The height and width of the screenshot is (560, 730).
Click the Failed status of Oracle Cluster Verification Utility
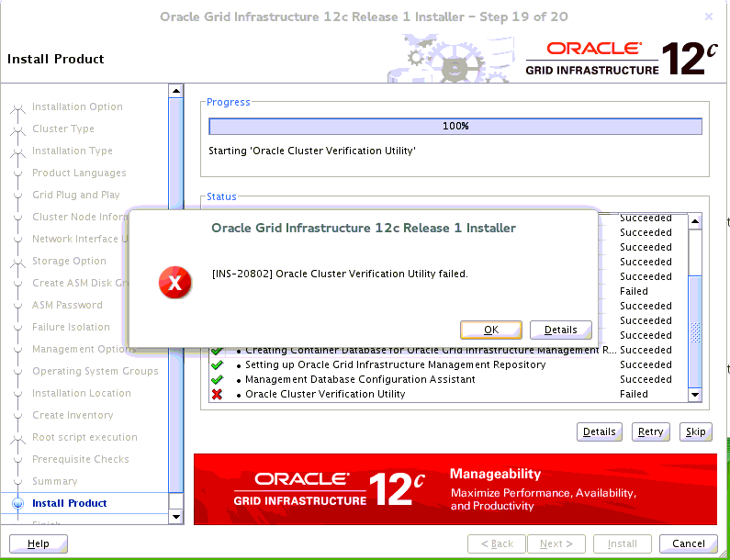[x=634, y=394]
